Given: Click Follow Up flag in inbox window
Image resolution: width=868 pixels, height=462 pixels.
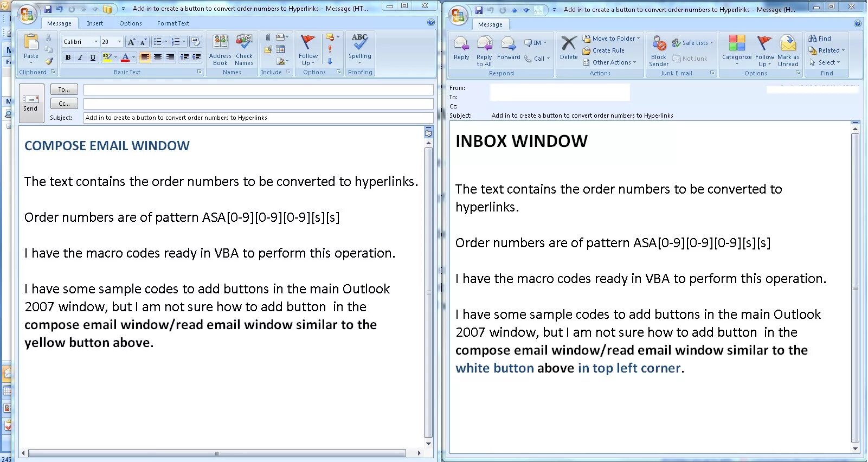Looking at the screenshot, I should click(x=764, y=51).
